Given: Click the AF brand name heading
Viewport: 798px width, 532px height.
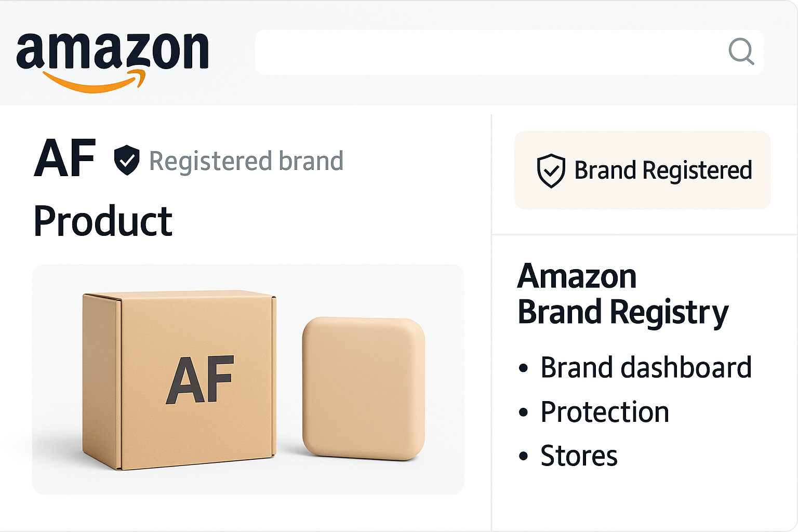Looking at the screenshot, I should (65, 158).
